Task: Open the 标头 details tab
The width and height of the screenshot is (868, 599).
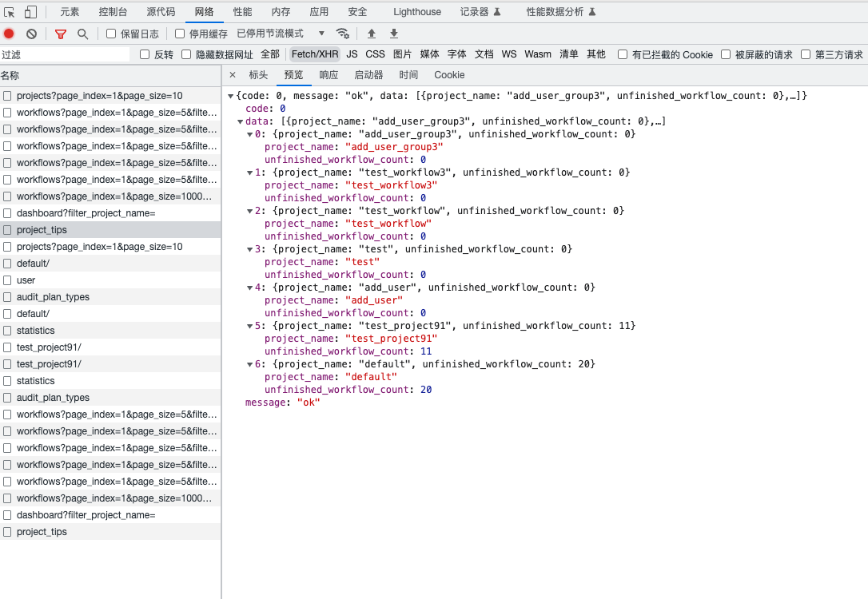Action: [x=258, y=74]
